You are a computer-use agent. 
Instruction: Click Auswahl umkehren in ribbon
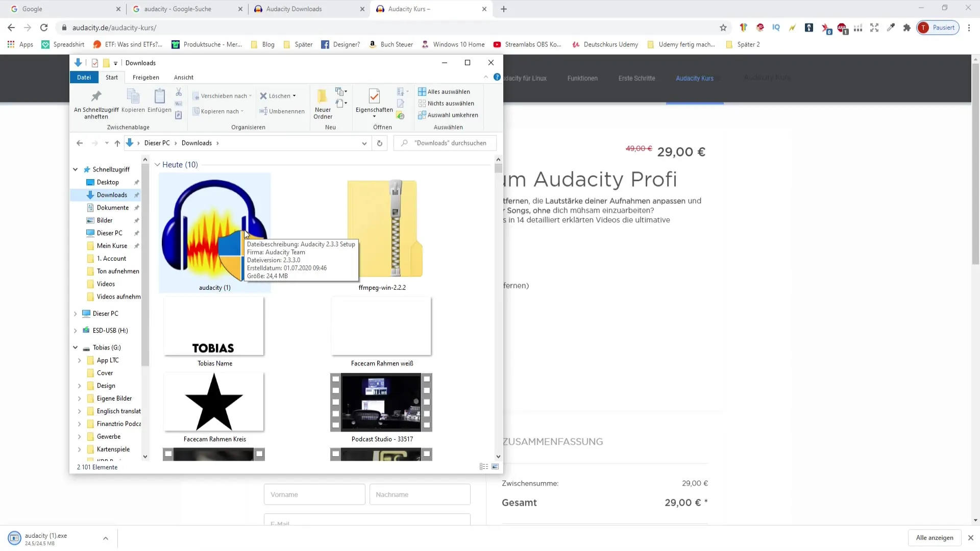[448, 115]
